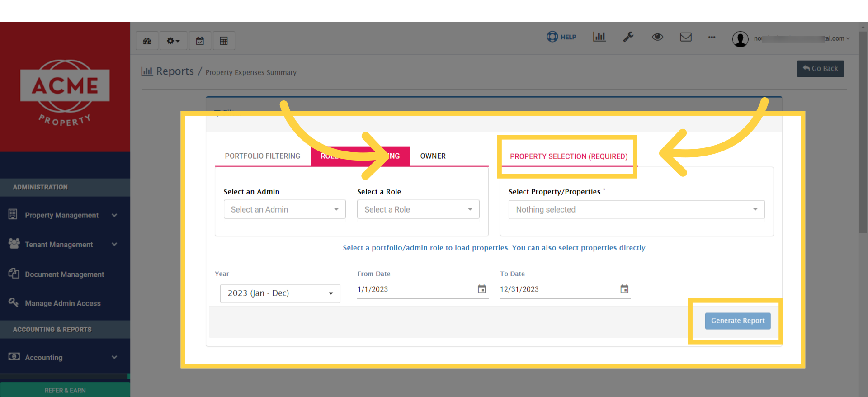Viewport: 868px width, 397px height.
Task: Open the calculator toolbar icon
Action: pyautogui.click(x=224, y=41)
